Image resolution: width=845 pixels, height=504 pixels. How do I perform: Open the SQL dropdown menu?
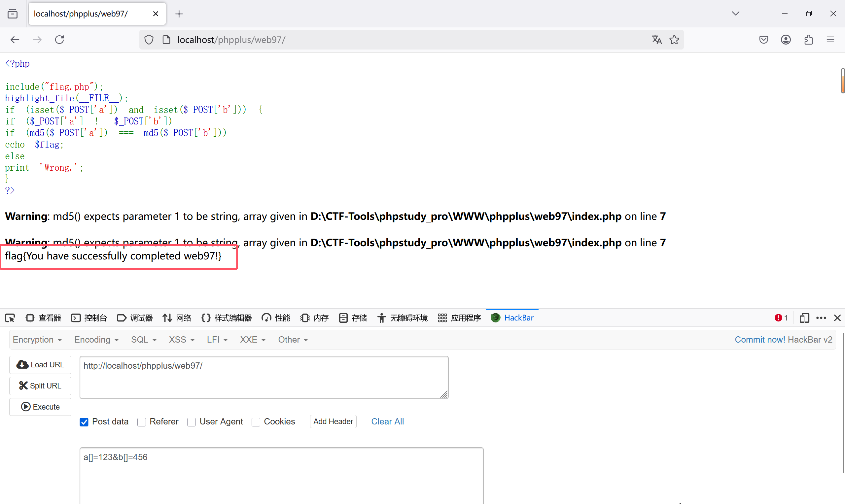pyautogui.click(x=144, y=340)
